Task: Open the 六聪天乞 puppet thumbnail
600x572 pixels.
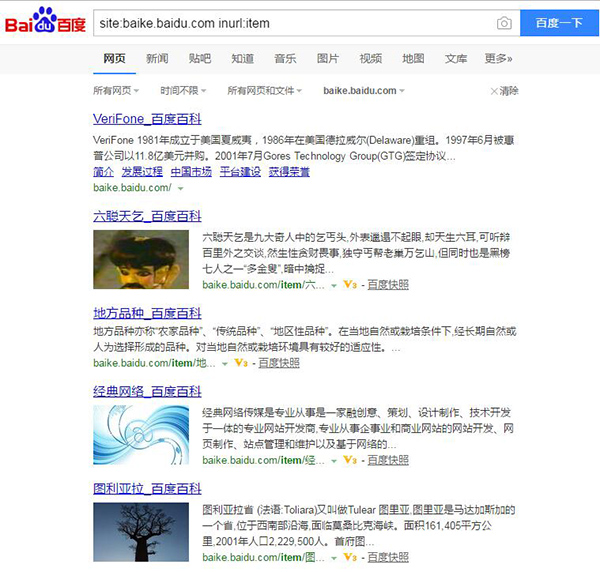Action: pos(141,259)
